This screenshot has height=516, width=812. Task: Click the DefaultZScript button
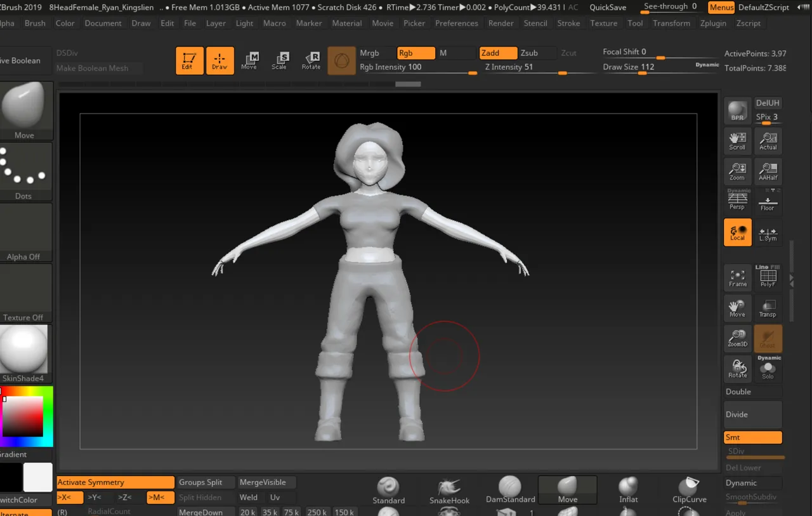pos(764,7)
